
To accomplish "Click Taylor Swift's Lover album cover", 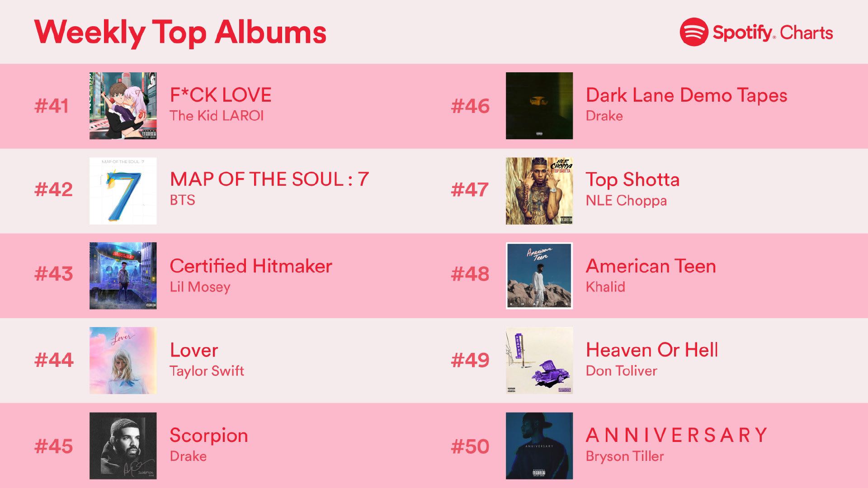I will (123, 361).
